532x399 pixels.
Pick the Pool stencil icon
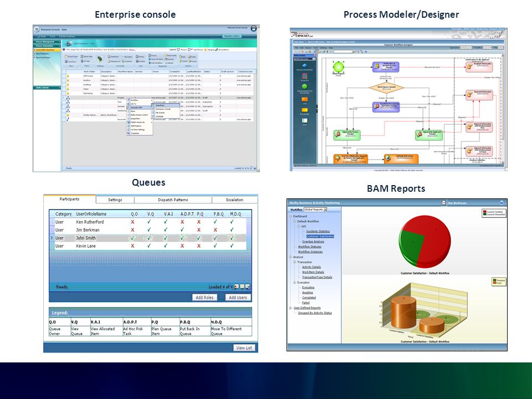click(x=304, y=120)
